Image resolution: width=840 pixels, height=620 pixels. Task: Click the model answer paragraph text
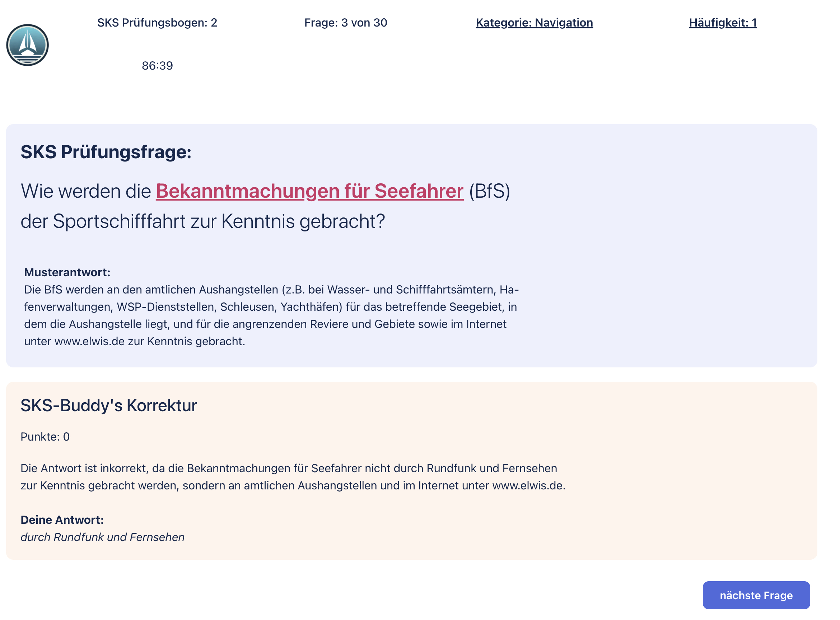coord(271,316)
